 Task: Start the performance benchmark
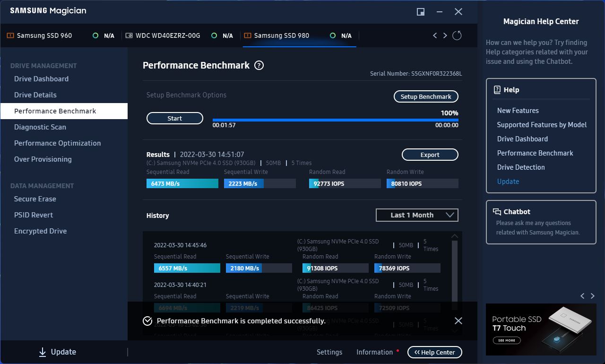[175, 119]
